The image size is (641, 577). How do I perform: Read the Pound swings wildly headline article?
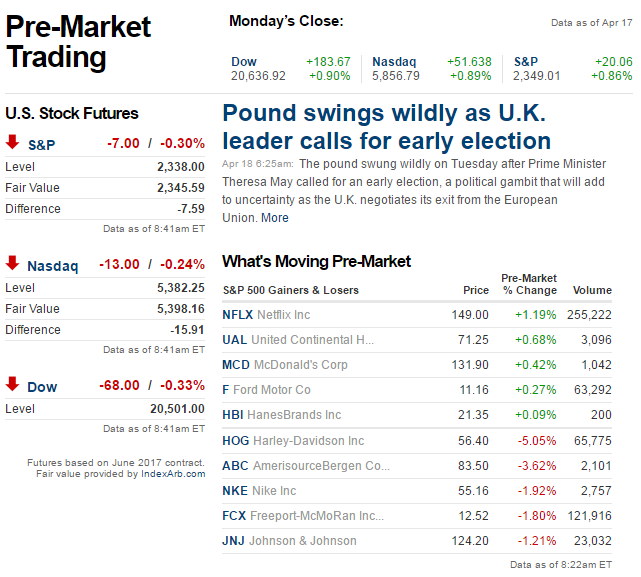click(386, 126)
